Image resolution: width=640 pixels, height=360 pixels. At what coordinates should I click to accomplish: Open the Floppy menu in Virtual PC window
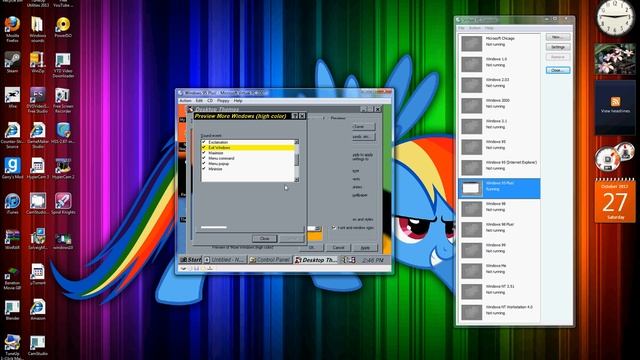click(x=223, y=100)
